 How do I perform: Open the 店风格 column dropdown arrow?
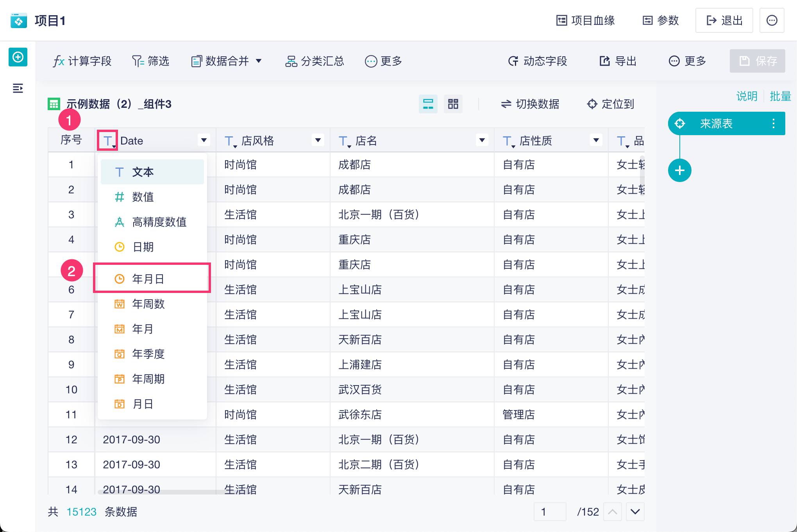tap(318, 140)
